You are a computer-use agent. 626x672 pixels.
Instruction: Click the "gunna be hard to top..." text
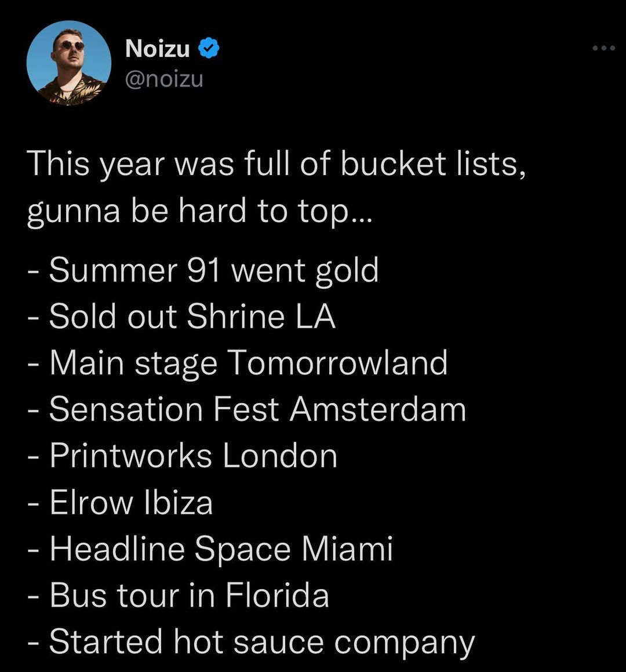pyautogui.click(x=201, y=211)
